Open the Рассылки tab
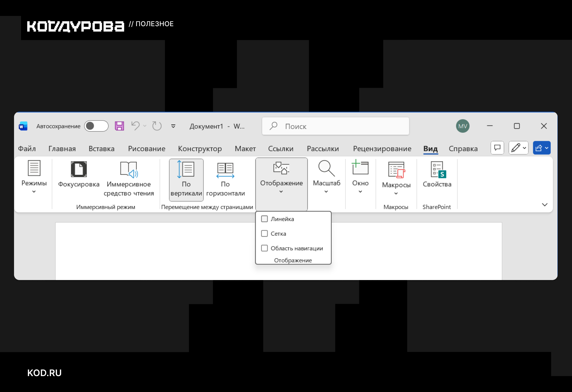The width and height of the screenshot is (572, 392). (x=323, y=148)
